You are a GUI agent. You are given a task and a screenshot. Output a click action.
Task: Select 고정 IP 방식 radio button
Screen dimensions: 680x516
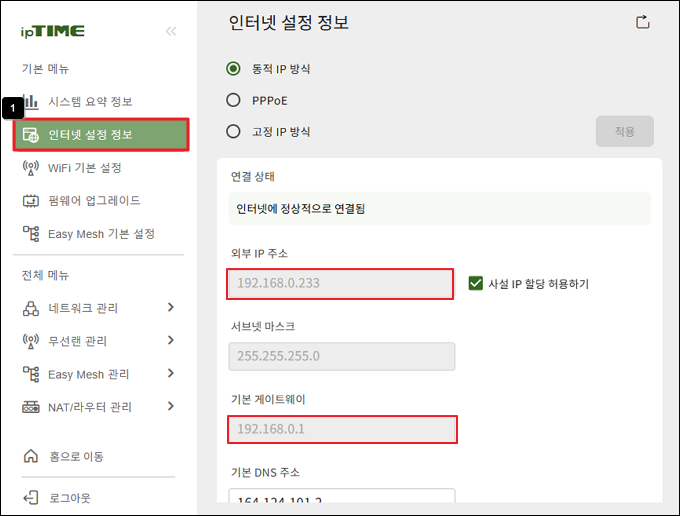[x=233, y=131]
